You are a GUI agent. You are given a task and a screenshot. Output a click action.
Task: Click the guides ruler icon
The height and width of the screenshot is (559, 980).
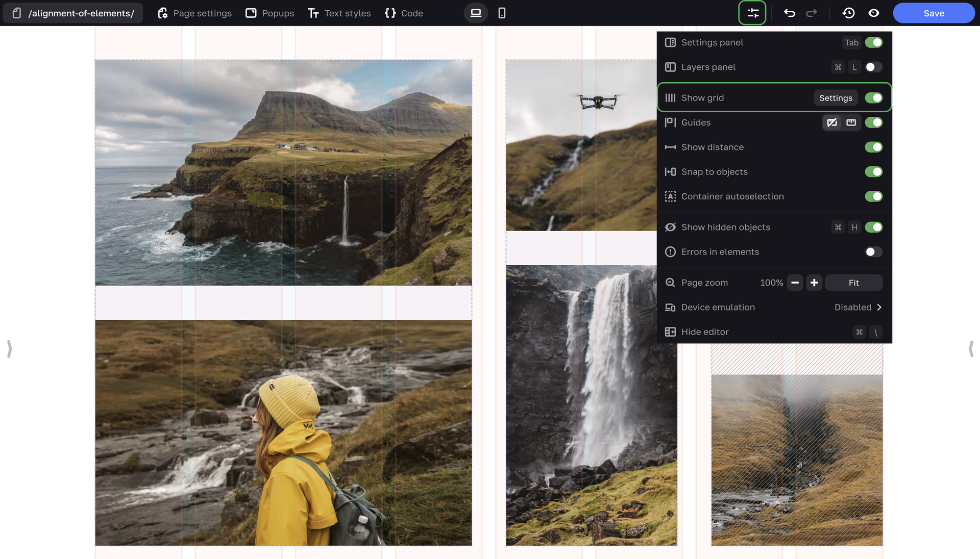(851, 122)
